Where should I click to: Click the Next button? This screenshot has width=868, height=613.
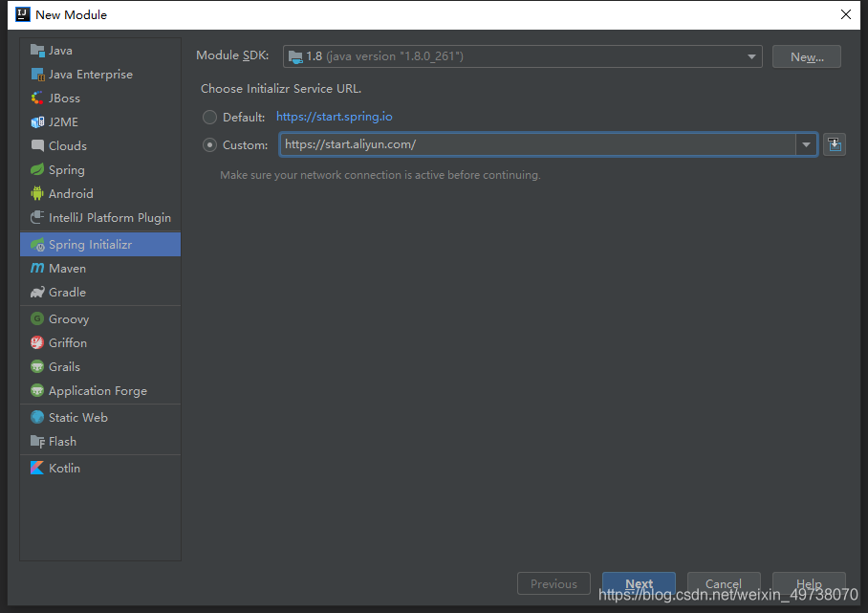(639, 583)
